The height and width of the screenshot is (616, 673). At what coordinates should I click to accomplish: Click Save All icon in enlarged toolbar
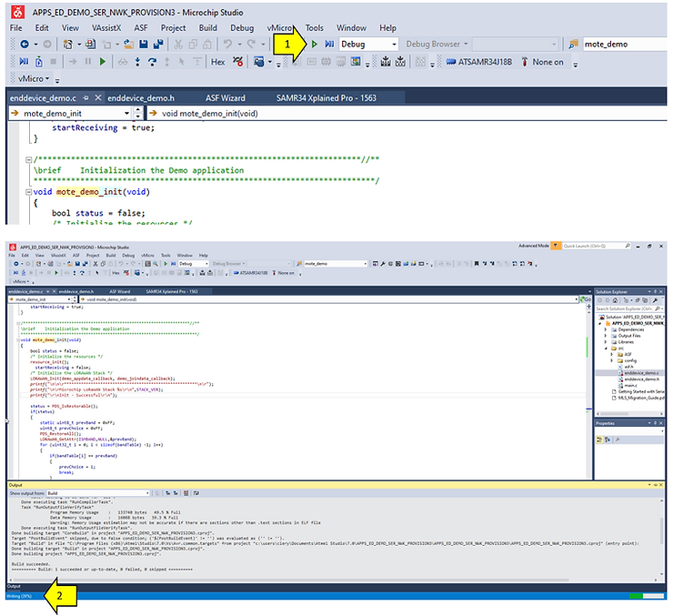(x=158, y=44)
